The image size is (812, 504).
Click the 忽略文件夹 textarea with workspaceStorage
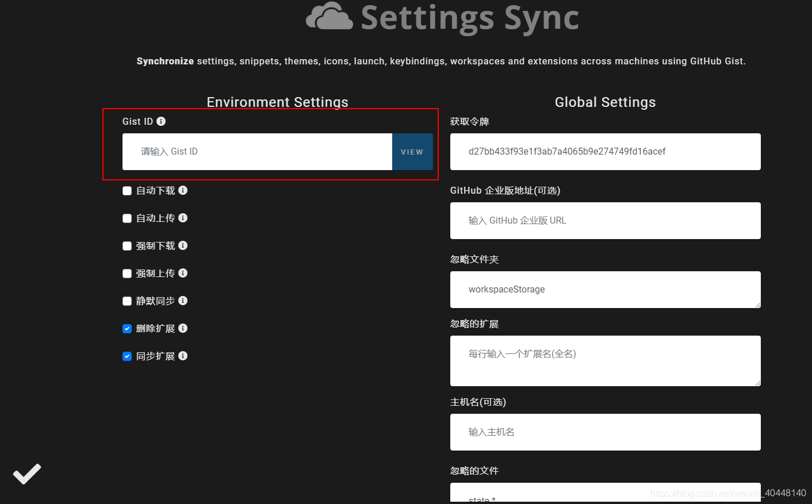click(606, 290)
